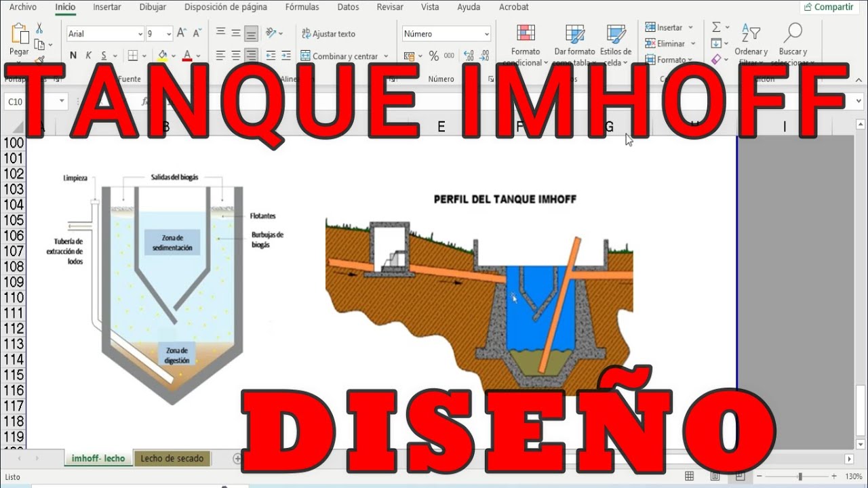Open Formato condicional
The height and width of the screenshot is (488, 868).
click(526, 45)
